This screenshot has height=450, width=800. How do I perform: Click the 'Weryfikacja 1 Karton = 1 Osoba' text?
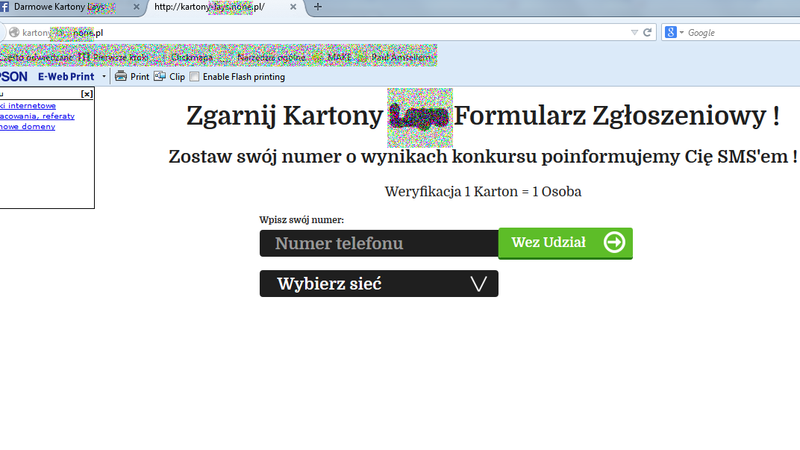click(x=483, y=192)
